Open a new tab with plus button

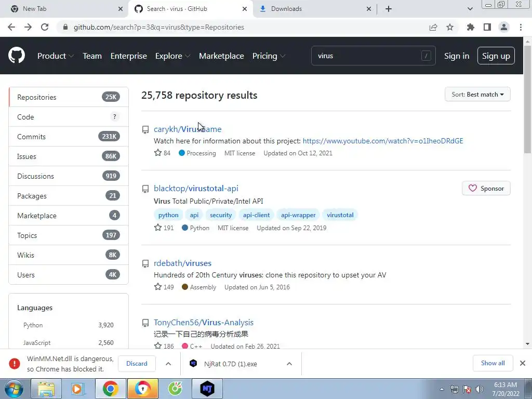click(389, 9)
